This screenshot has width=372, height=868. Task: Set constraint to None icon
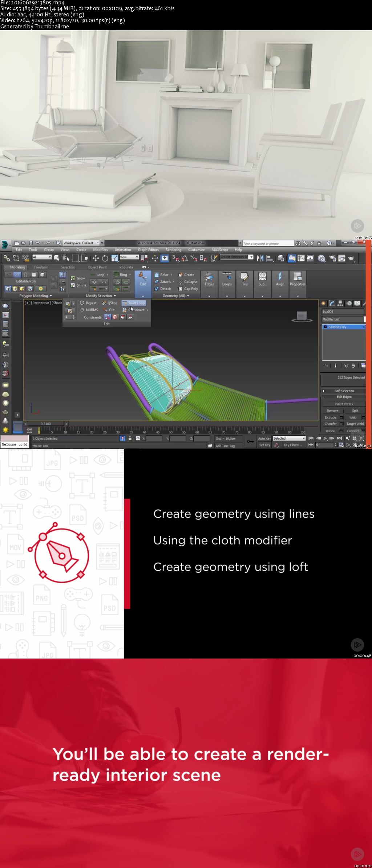click(x=108, y=317)
